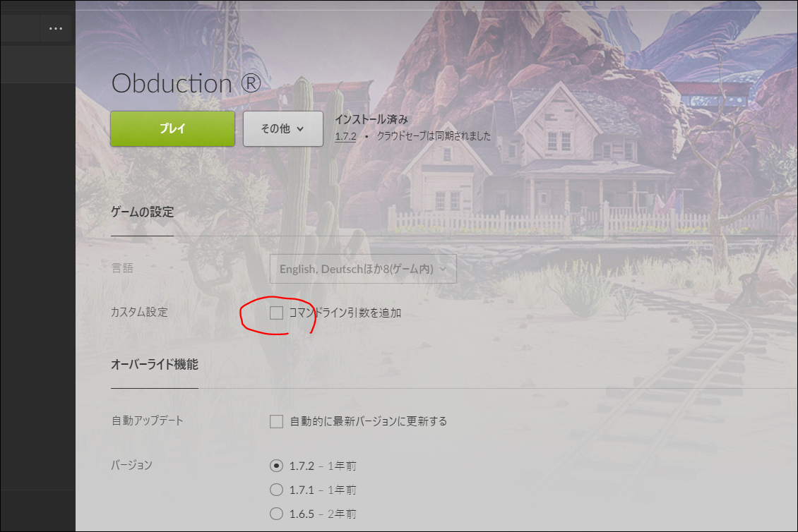Image resolution: width=798 pixels, height=532 pixels.
Task: Click the インストール済み status text
Action: [x=371, y=119]
